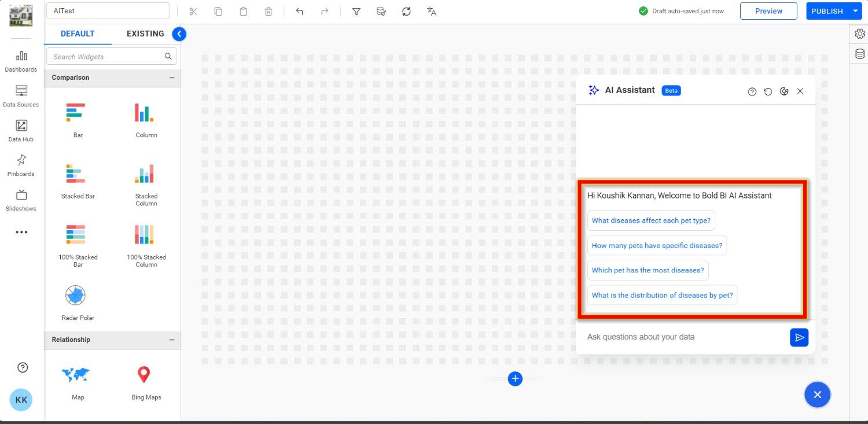
Task: Select the Stacked Column widget
Action: [146, 185]
